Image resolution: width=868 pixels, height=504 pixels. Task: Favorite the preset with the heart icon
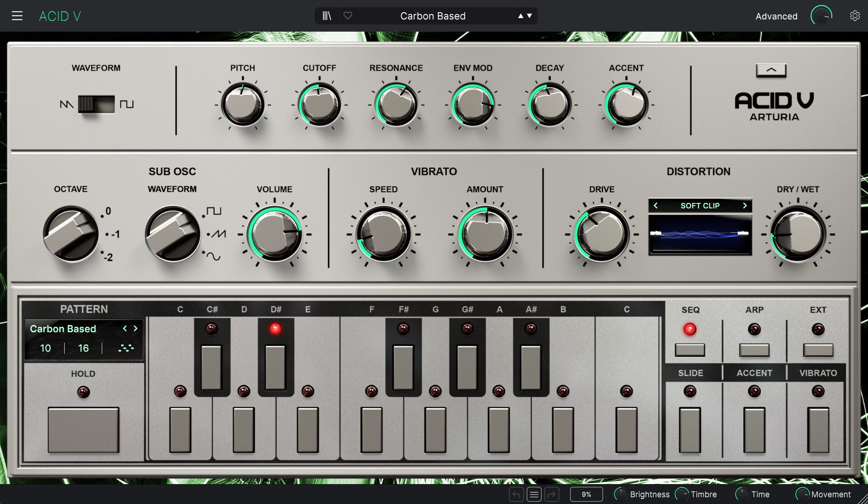tap(348, 16)
